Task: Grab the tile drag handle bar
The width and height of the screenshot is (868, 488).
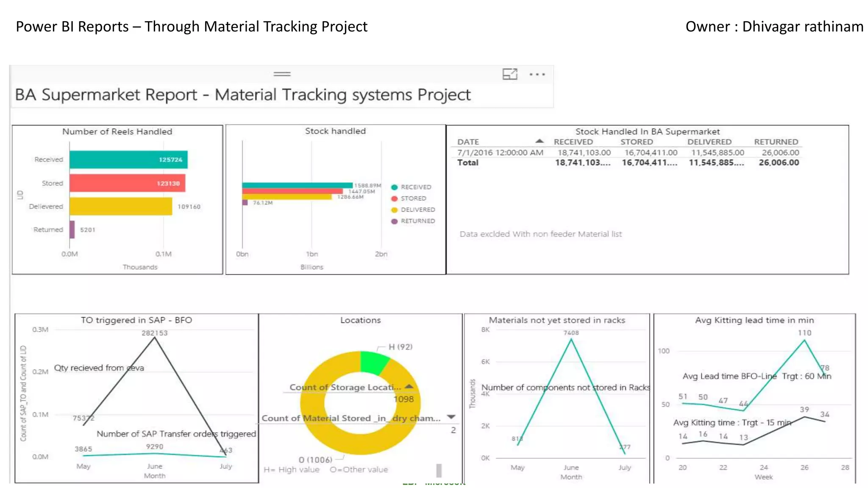Action: pyautogui.click(x=282, y=74)
